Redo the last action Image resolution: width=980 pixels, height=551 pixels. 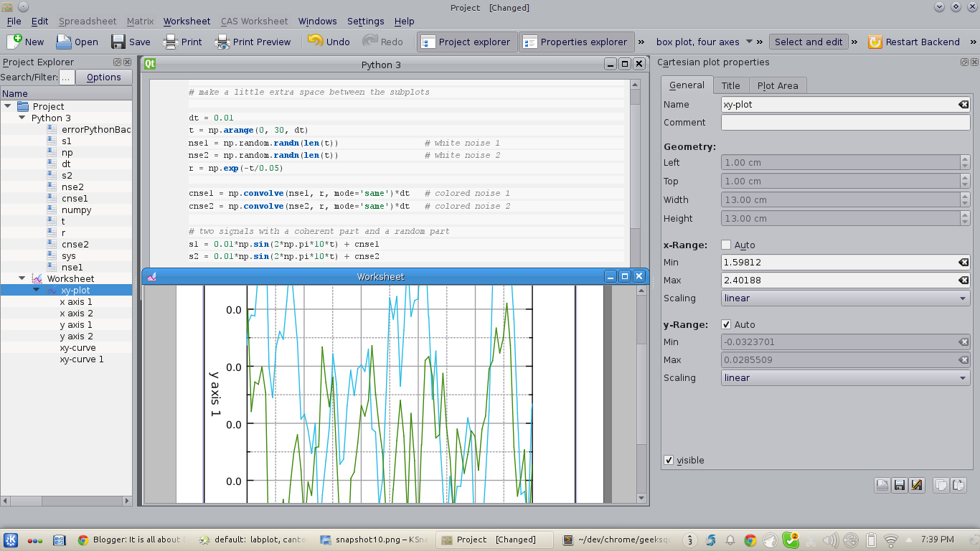pos(384,42)
